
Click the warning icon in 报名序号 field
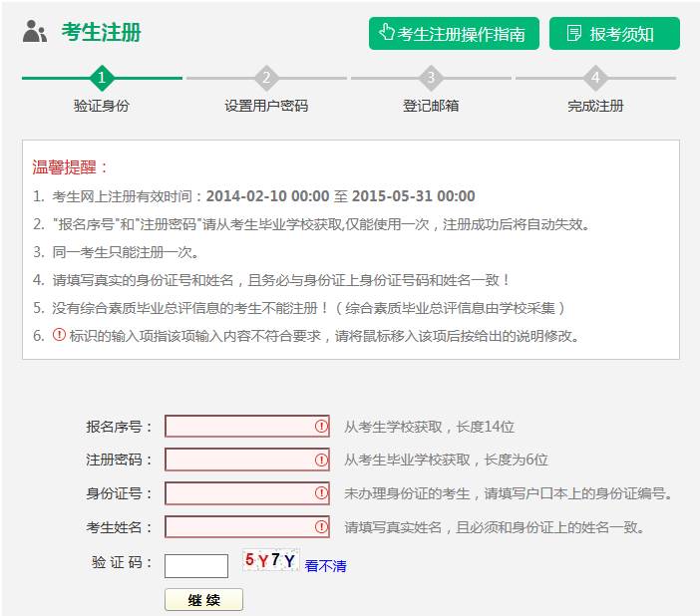tap(321, 427)
